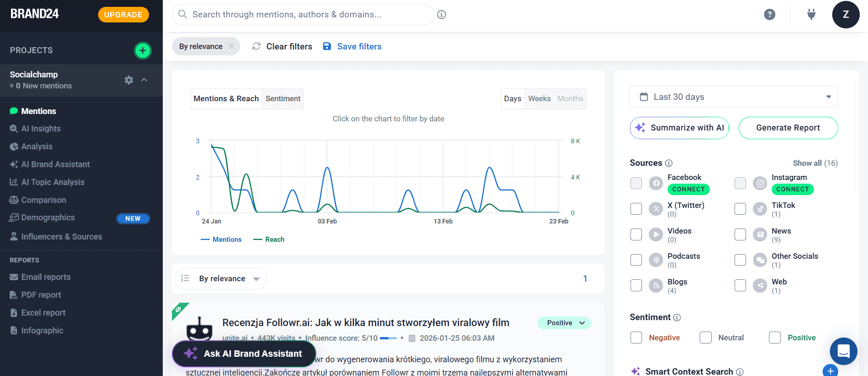
Task: Click the Sentiment info icon
Action: point(677,317)
